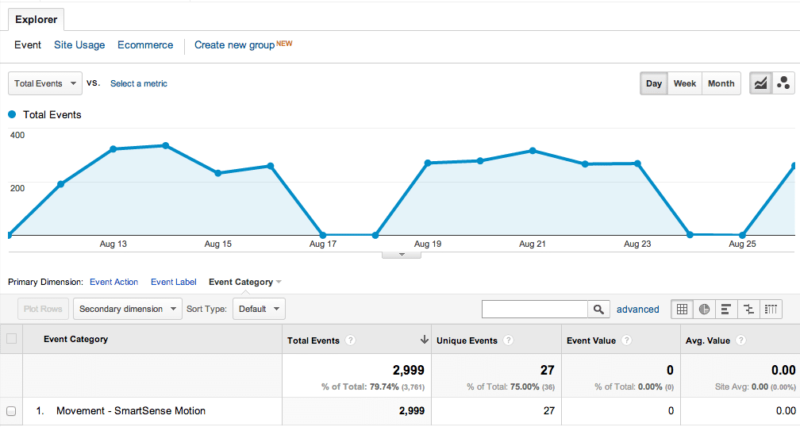Image resolution: width=800 pixels, height=427 pixels.
Task: Switch to line chart view
Action: click(x=760, y=84)
